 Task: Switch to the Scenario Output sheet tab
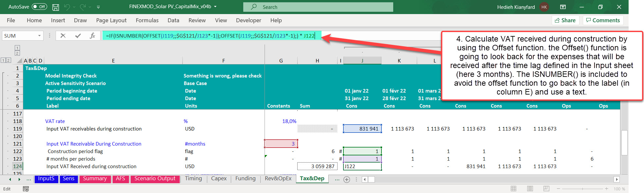155,179
